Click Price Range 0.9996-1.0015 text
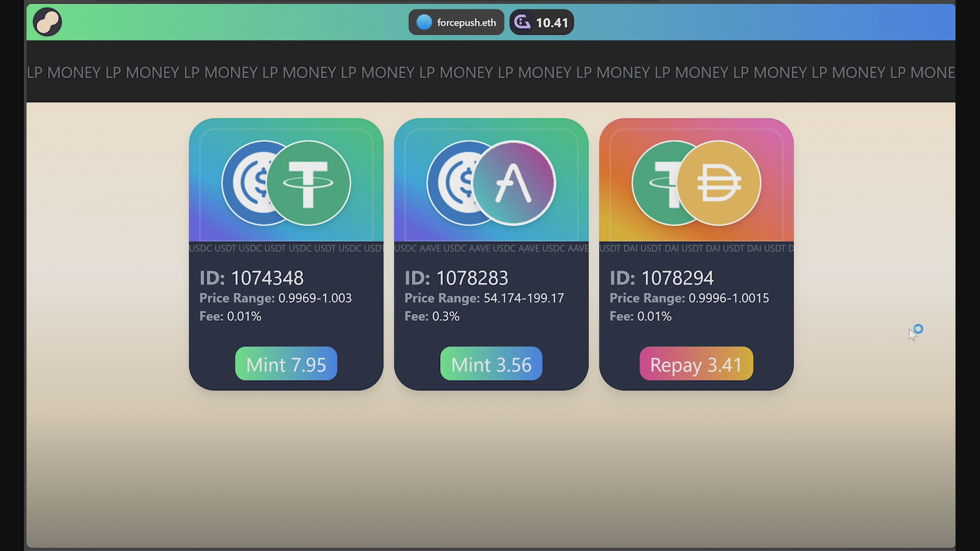Image resolution: width=980 pixels, height=551 pixels. [689, 298]
